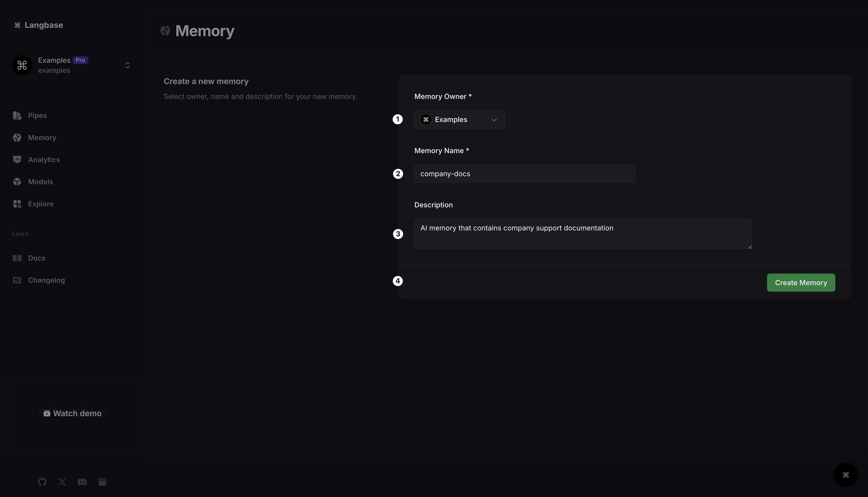Open the X (Twitter) social icon
The width and height of the screenshot is (868, 497).
[62, 482]
